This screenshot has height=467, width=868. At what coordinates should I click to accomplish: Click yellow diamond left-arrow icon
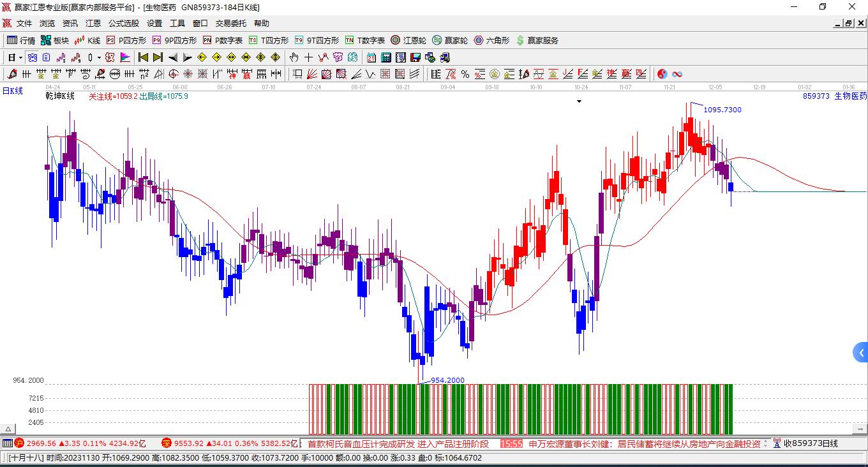[202, 57]
